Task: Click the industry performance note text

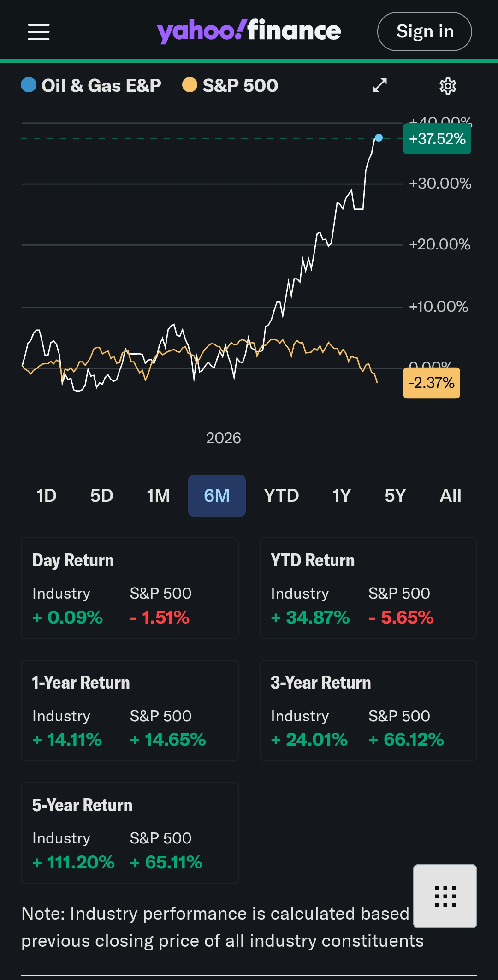Action: tap(223, 927)
